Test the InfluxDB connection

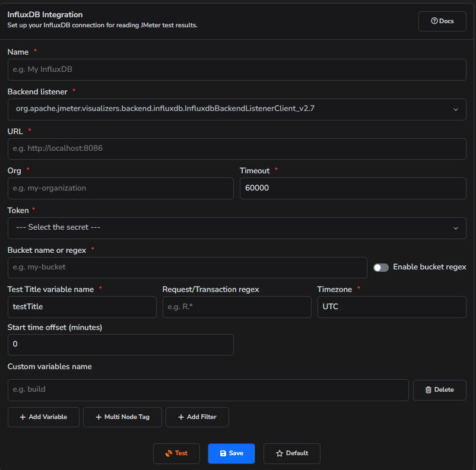(176, 453)
